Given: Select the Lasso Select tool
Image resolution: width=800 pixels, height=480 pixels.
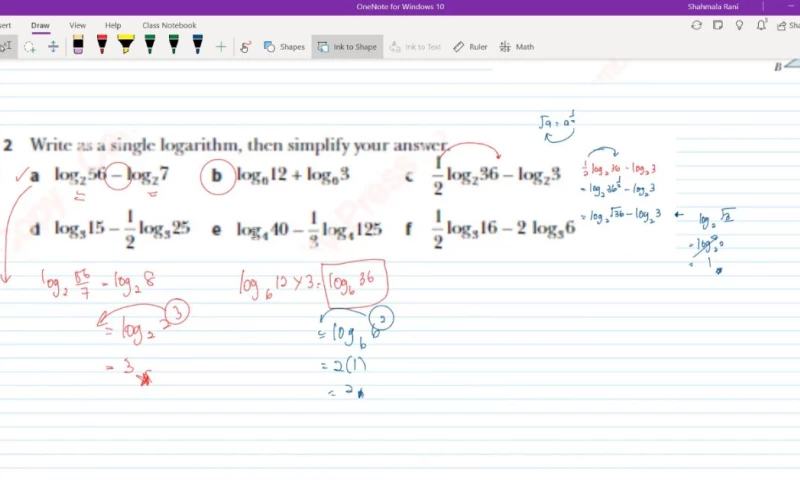Looking at the screenshot, I should [30, 47].
